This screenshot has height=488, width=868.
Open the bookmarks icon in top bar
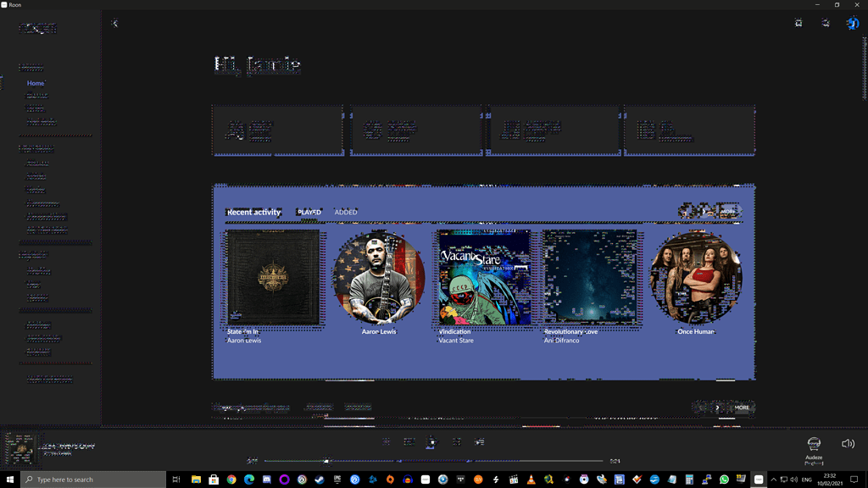click(x=798, y=24)
